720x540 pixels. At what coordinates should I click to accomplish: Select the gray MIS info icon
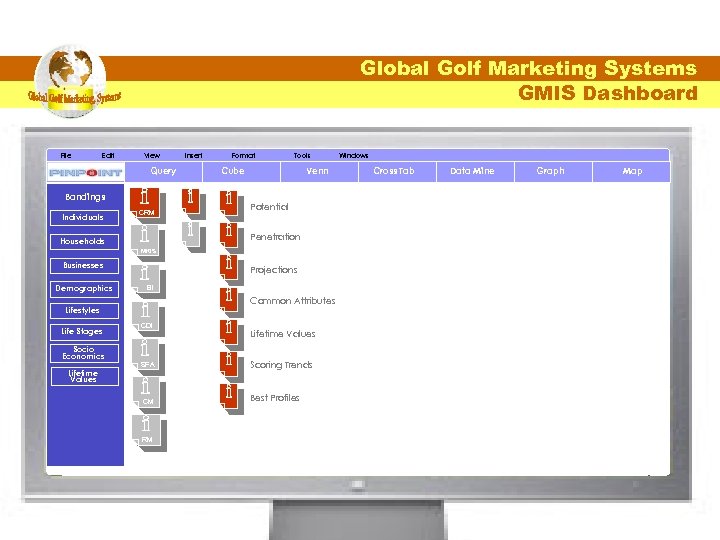(147, 242)
